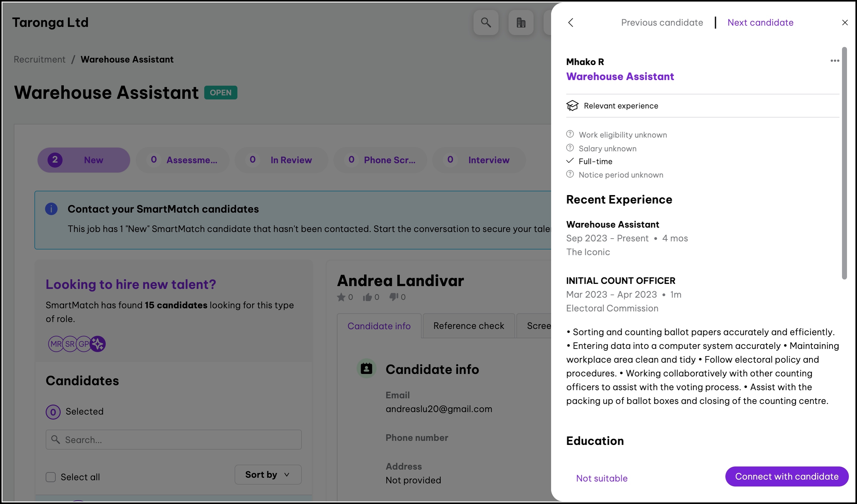Screen dimensions: 857x504
Task: Switch to the Reference check tab
Action: coord(468,325)
